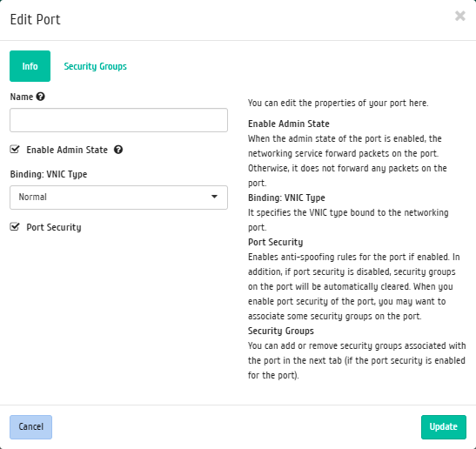Click the Update button
This screenshot has width=476, height=449.
[444, 427]
